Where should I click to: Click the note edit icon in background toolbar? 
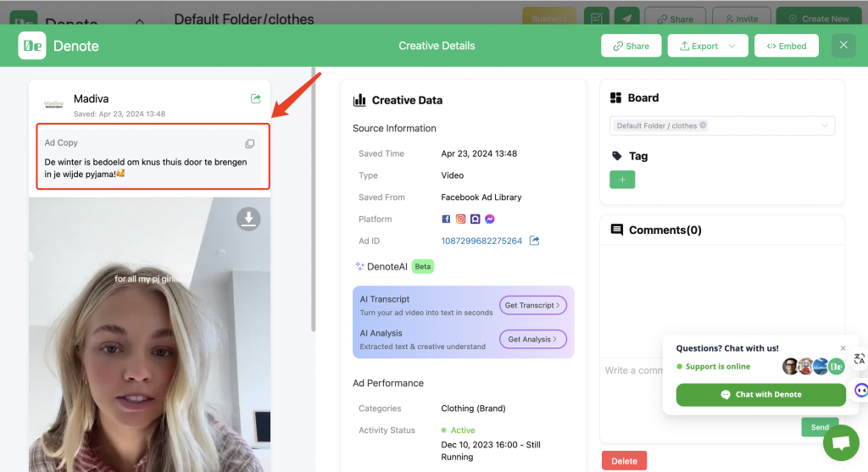596,18
